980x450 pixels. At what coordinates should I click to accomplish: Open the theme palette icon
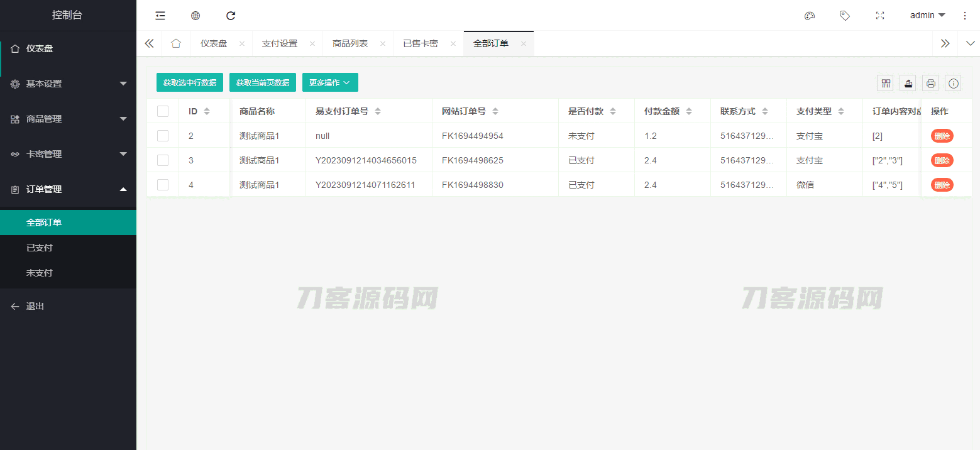[810, 16]
